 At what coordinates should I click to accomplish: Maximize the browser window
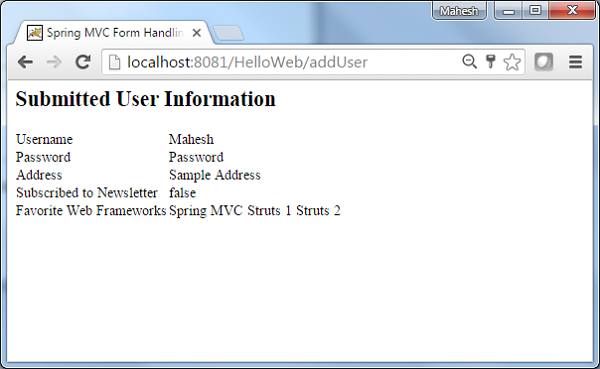click(x=535, y=10)
